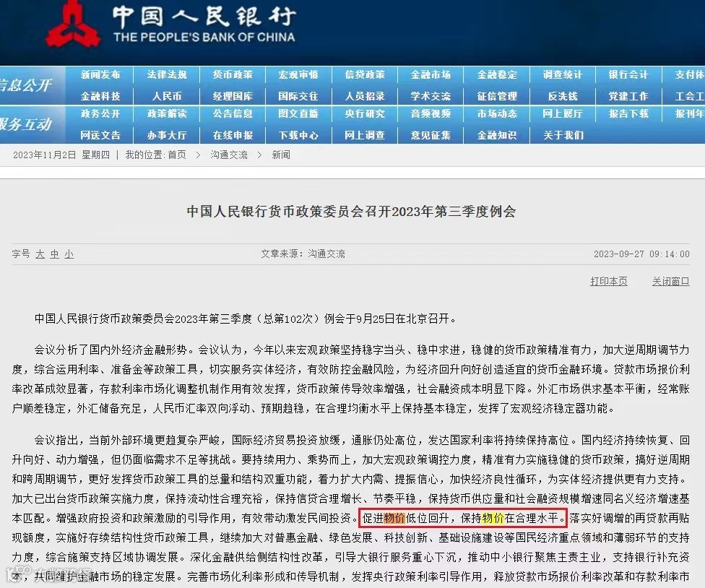The image size is (705, 588).
Task: Go to the 金融科技 section
Action: [100, 96]
